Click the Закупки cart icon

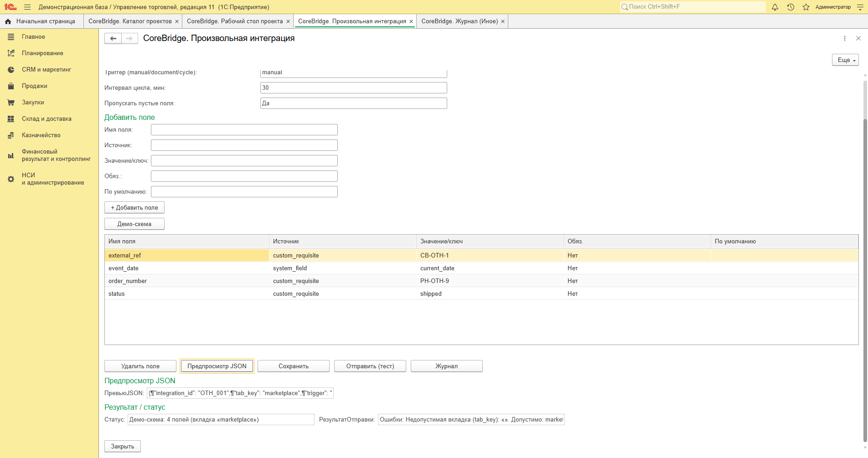pos(11,103)
